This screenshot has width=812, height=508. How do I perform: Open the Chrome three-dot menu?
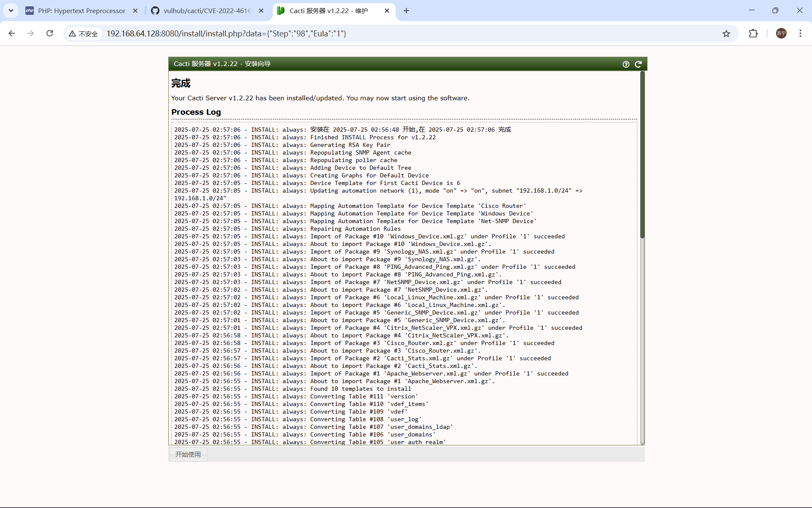tap(800, 33)
